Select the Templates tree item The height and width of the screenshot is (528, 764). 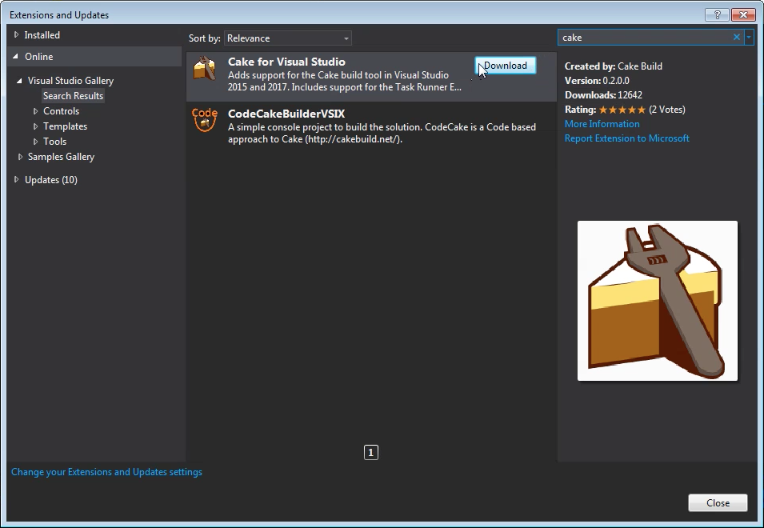[65, 126]
